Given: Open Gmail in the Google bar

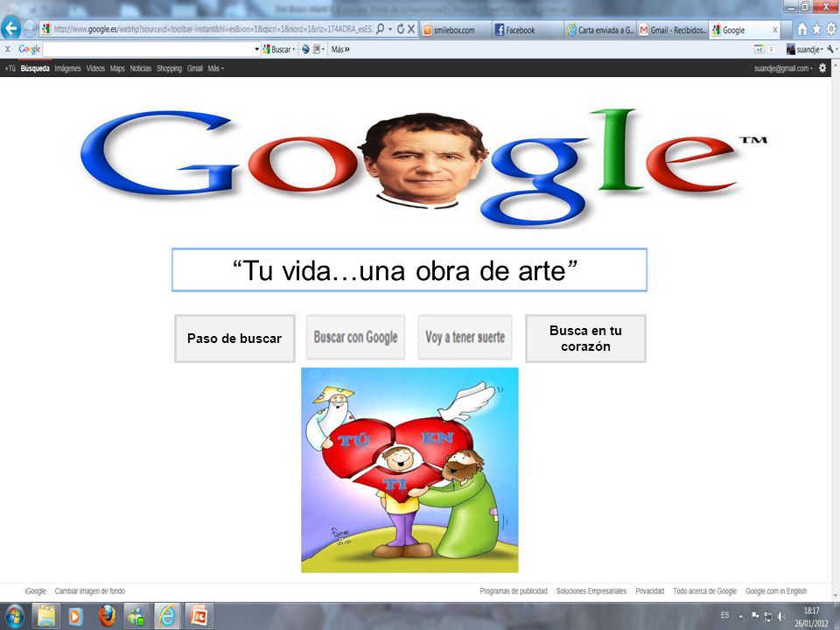Looking at the screenshot, I should (x=195, y=68).
